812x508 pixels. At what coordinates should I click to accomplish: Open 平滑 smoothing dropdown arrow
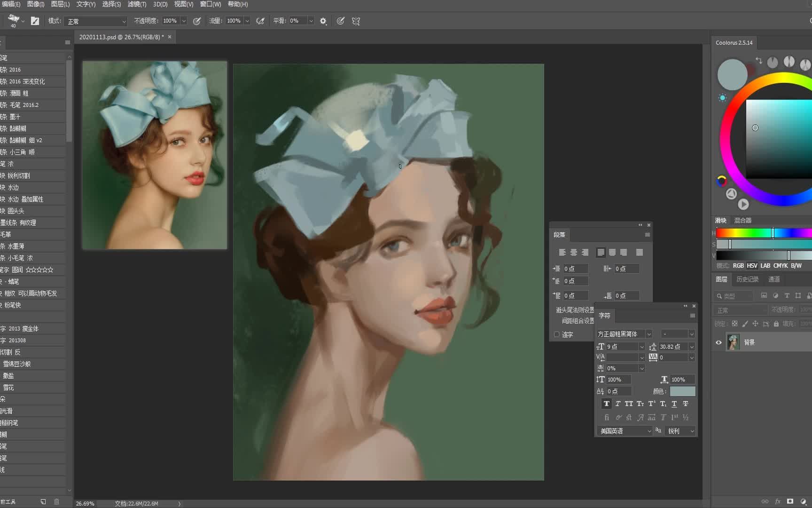311,21
